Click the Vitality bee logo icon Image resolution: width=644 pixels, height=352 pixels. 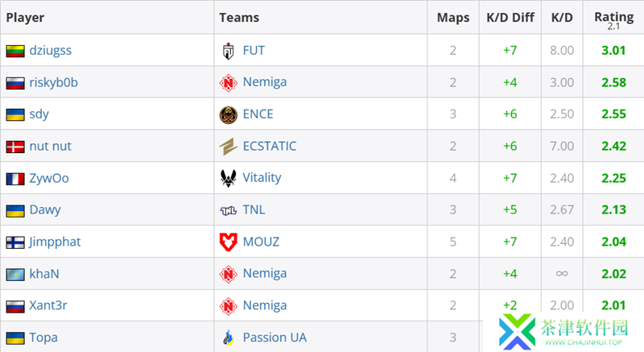228,178
